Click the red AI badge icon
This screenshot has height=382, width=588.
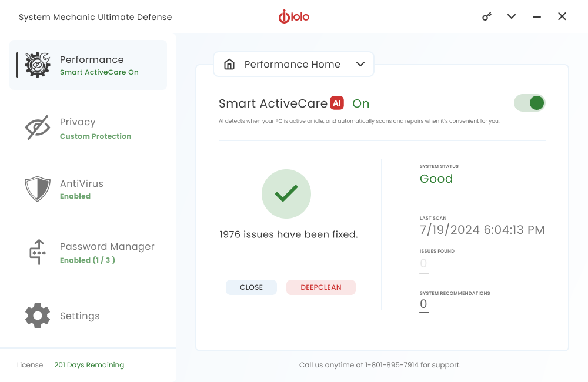click(337, 103)
